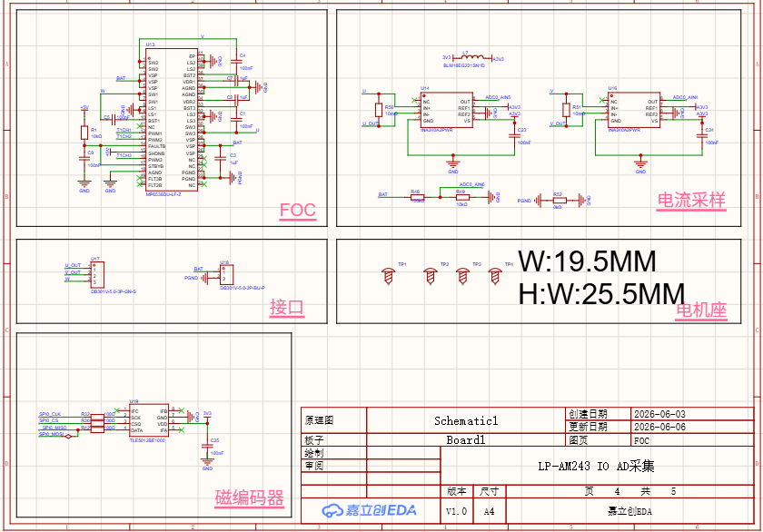Click the U_OUT label at connector U17
The image size is (763, 532).
pos(73,265)
